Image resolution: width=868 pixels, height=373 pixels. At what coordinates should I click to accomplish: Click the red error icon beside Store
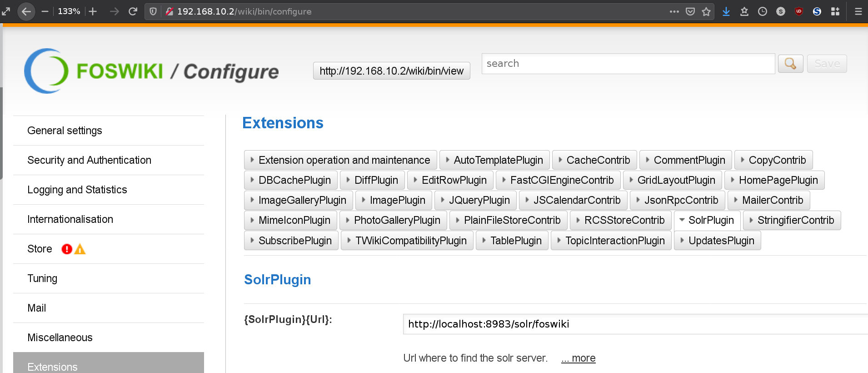tap(67, 249)
